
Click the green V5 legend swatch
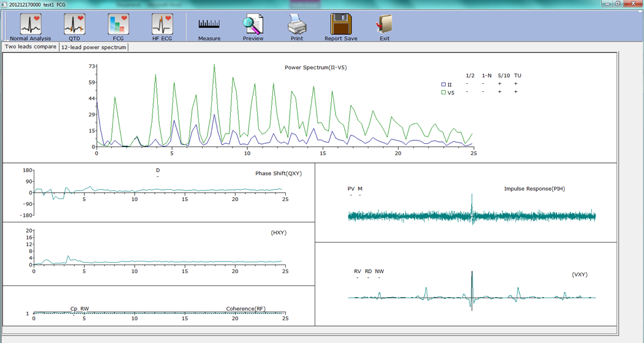pyautogui.click(x=444, y=92)
